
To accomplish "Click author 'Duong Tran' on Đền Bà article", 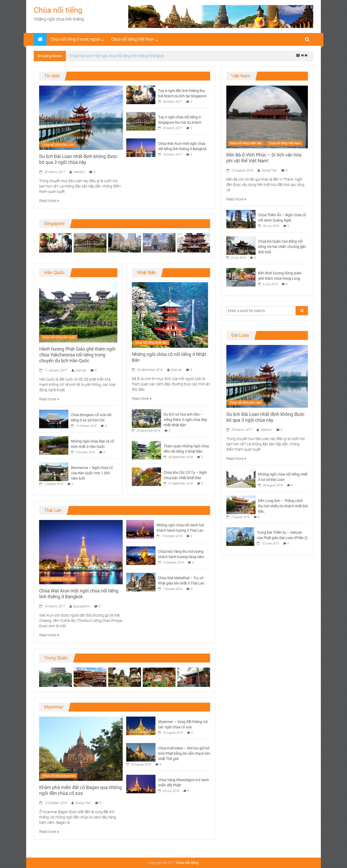I will 269,170.
